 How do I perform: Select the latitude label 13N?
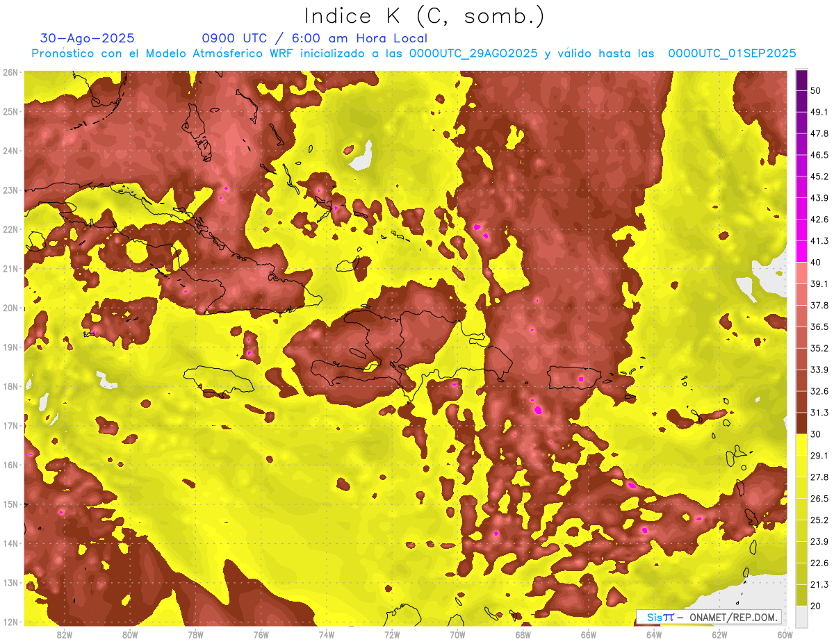[x=10, y=582]
